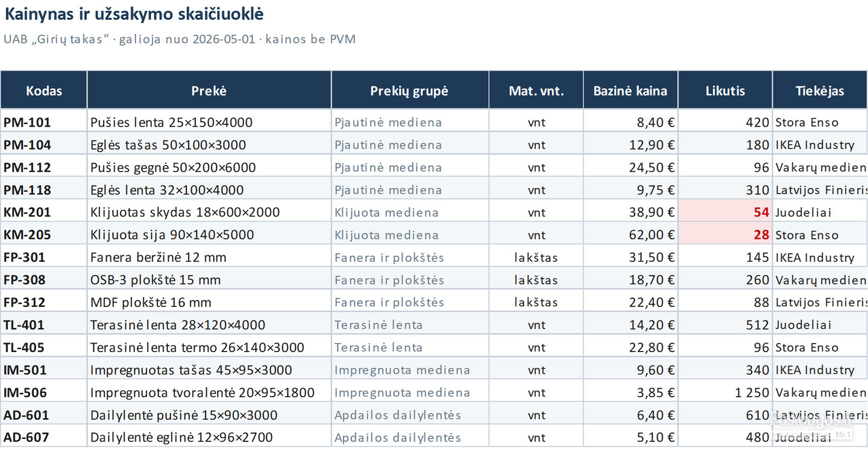Viewport: 868px width, 454px height.
Task: Select code cell PM-101
Action: (44, 122)
